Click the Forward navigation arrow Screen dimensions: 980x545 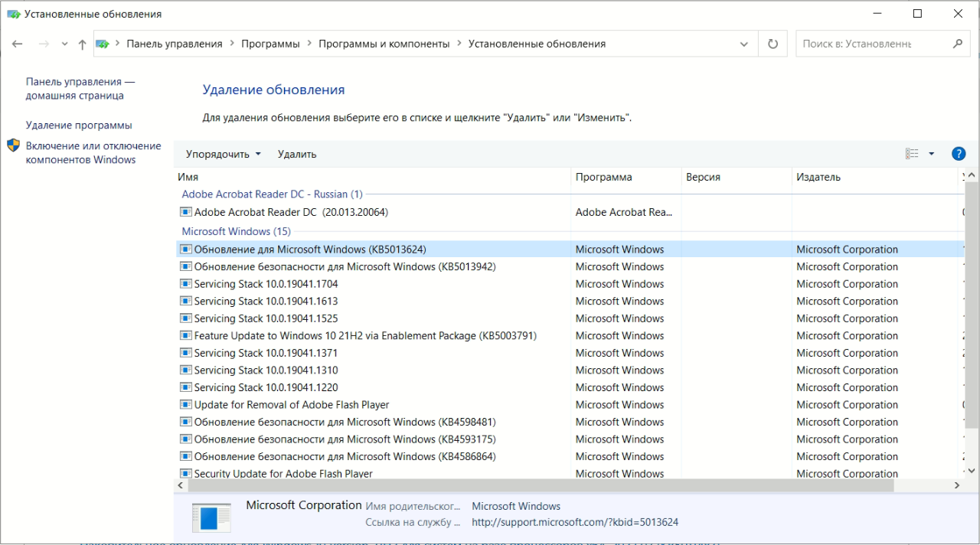point(44,44)
